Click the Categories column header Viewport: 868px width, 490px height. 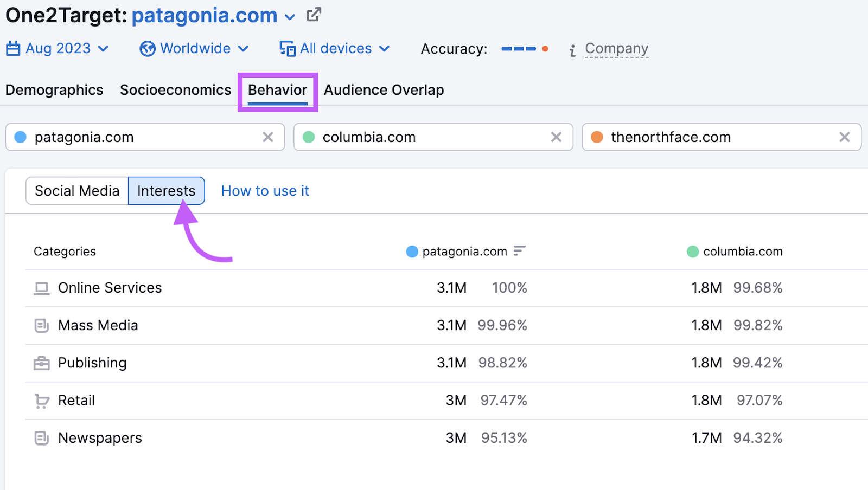tap(65, 252)
